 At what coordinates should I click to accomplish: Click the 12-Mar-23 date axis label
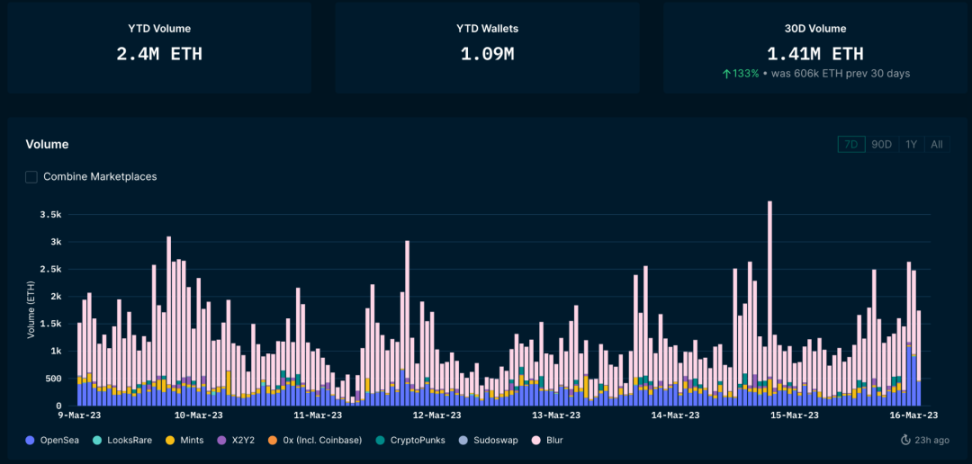[x=437, y=415]
